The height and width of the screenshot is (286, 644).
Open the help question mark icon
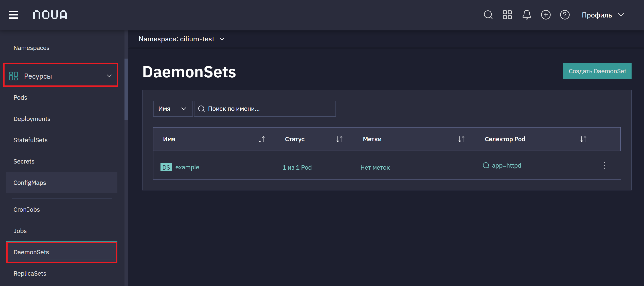[565, 15]
